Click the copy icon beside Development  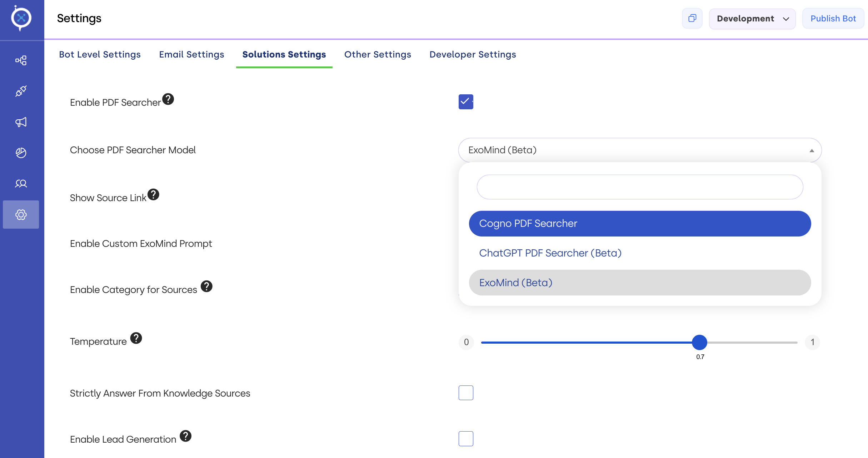692,19
